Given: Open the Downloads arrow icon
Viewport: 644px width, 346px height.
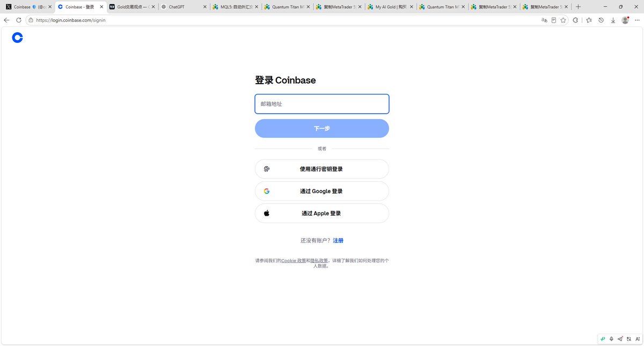Looking at the screenshot, I should click(x=613, y=20).
